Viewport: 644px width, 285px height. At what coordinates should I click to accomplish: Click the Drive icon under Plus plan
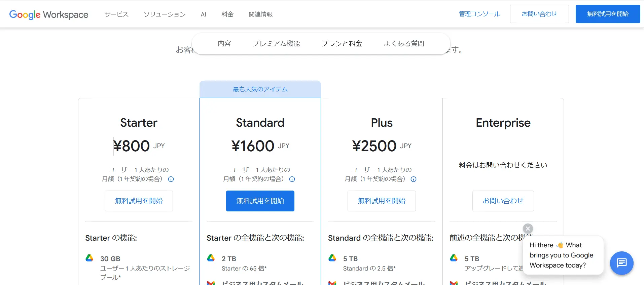(x=332, y=258)
